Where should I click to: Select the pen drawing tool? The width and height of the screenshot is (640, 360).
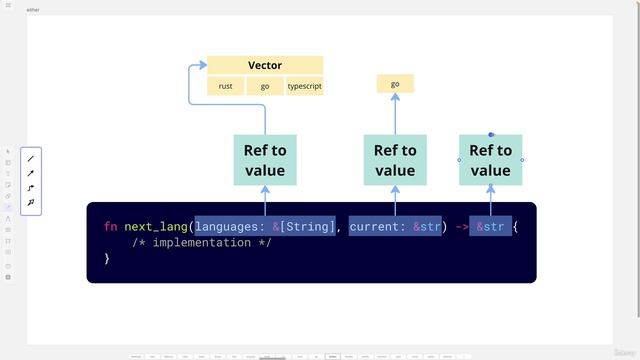8,219
